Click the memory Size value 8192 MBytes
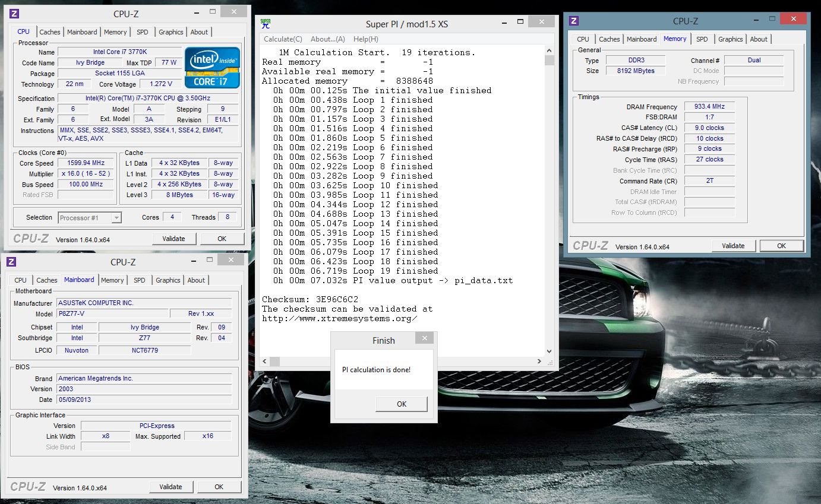This screenshot has height=504, width=821. [x=636, y=71]
